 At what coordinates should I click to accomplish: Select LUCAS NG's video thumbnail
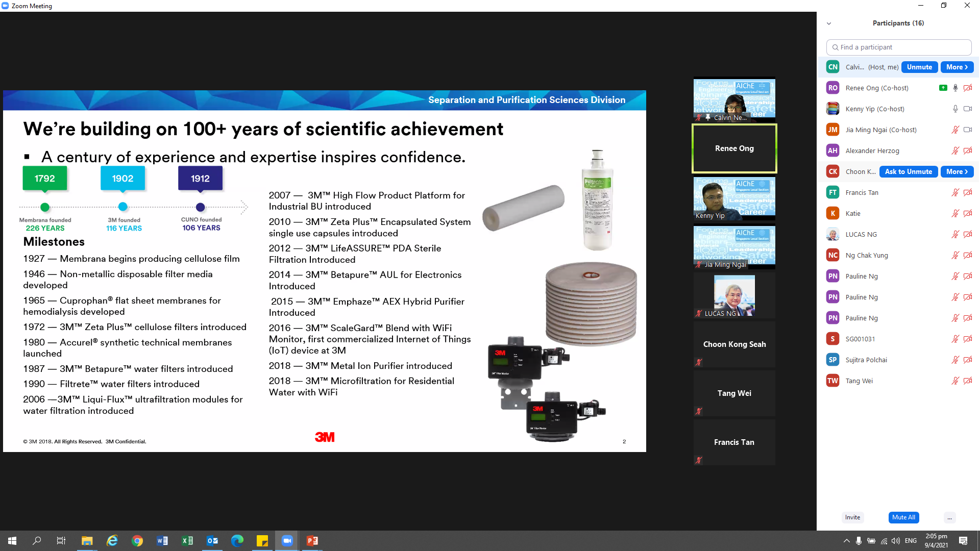(734, 296)
